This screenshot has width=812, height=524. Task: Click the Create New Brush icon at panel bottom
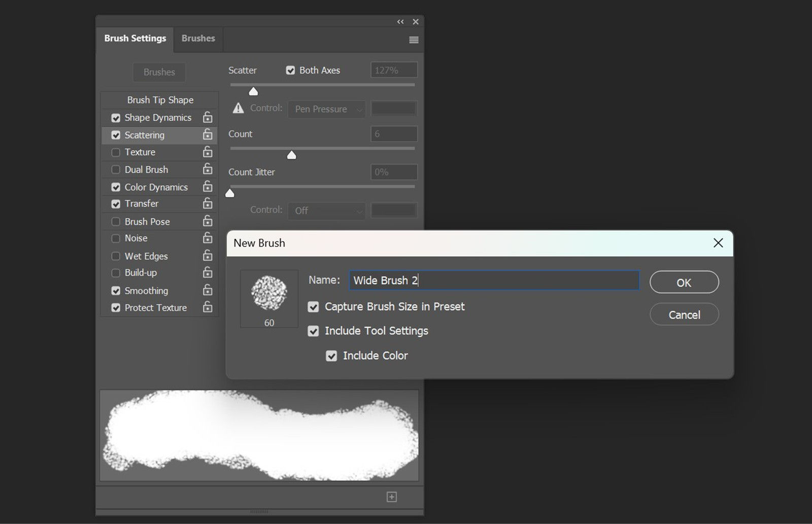pos(391,497)
